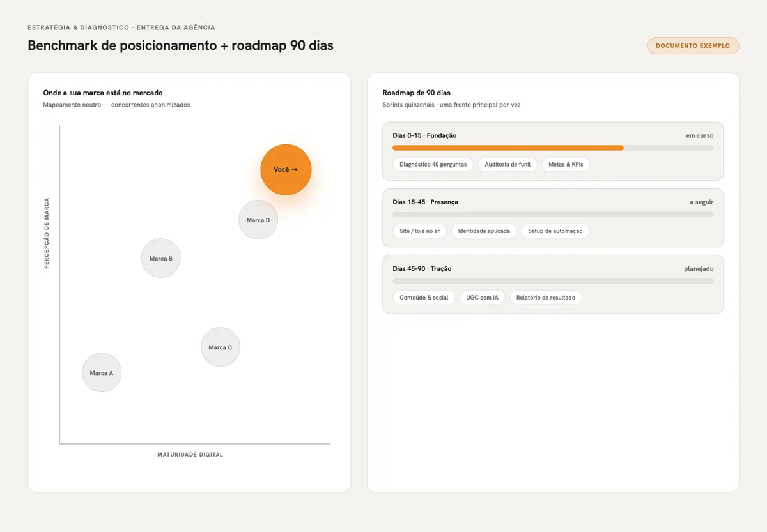Select the Marca C bubble
Viewport: 767px width, 532px height.
coord(221,347)
